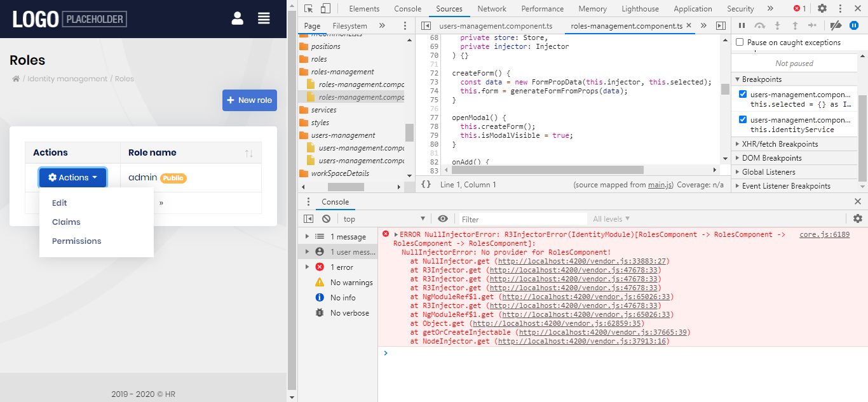868x402 pixels.
Task: Open the hamburger menu icon
Action: pyautogui.click(x=264, y=18)
